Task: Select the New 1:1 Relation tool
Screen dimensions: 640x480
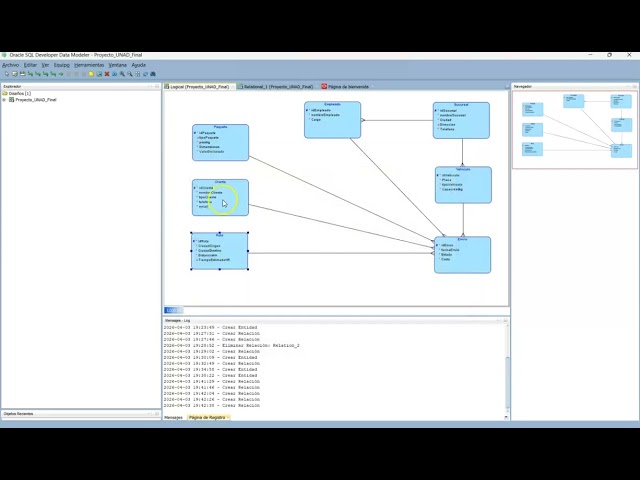Action: pos(53,74)
